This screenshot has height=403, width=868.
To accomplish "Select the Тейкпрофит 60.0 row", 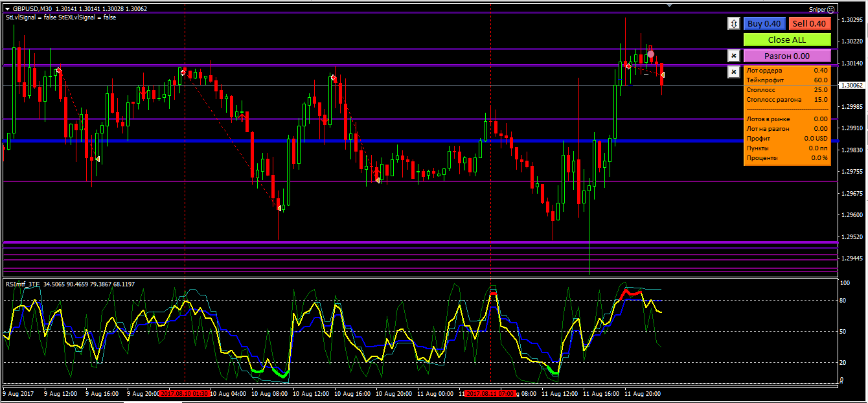I will coord(787,80).
